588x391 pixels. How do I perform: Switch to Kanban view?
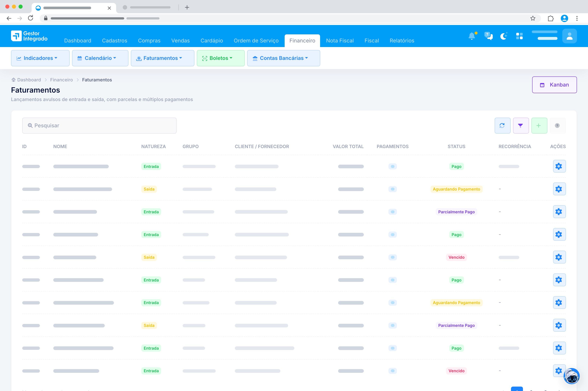(x=554, y=85)
